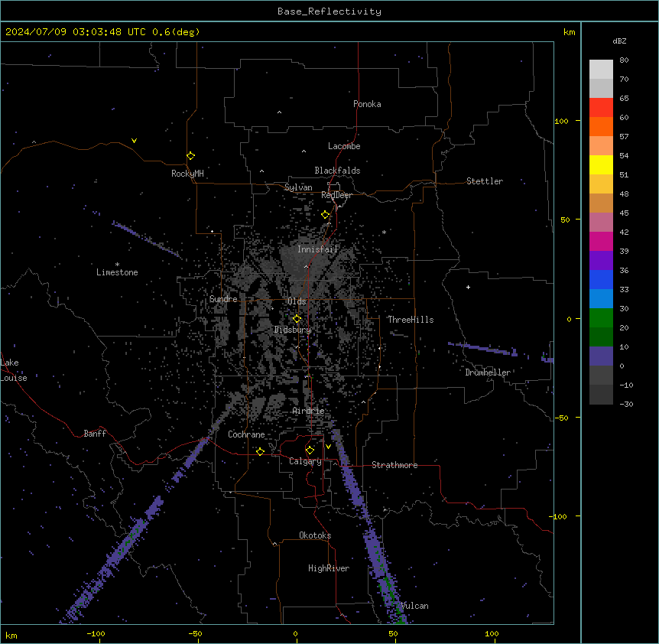Image resolution: width=659 pixels, height=644 pixels.
Task: Select the white plus marker north of Drumheller
Action: (x=468, y=287)
